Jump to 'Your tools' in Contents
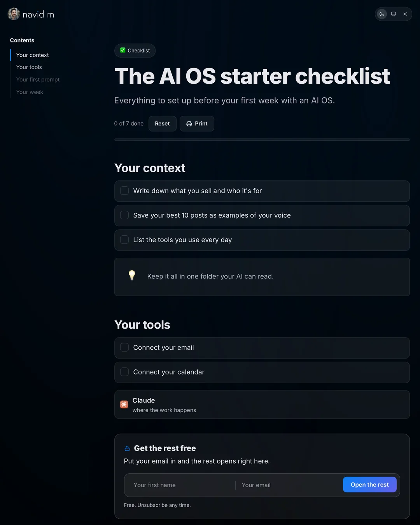The height and width of the screenshot is (525, 420). [x=29, y=67]
